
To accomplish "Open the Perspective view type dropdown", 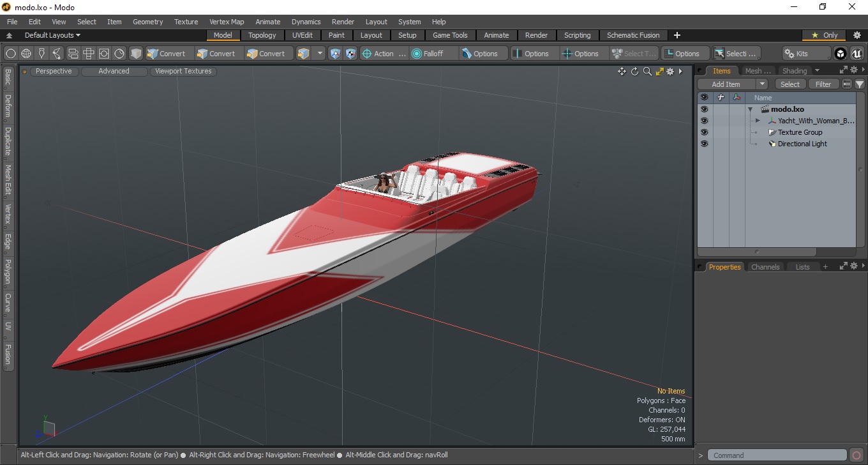I will tap(54, 72).
